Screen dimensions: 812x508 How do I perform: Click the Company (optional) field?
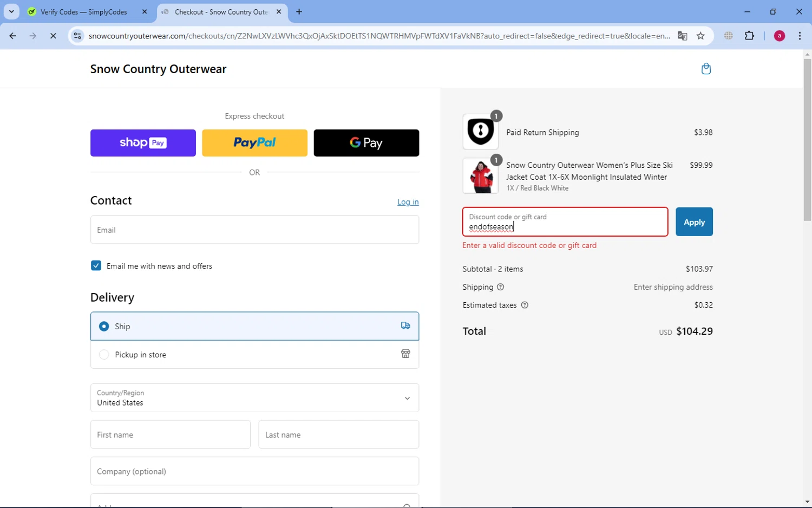click(254, 471)
